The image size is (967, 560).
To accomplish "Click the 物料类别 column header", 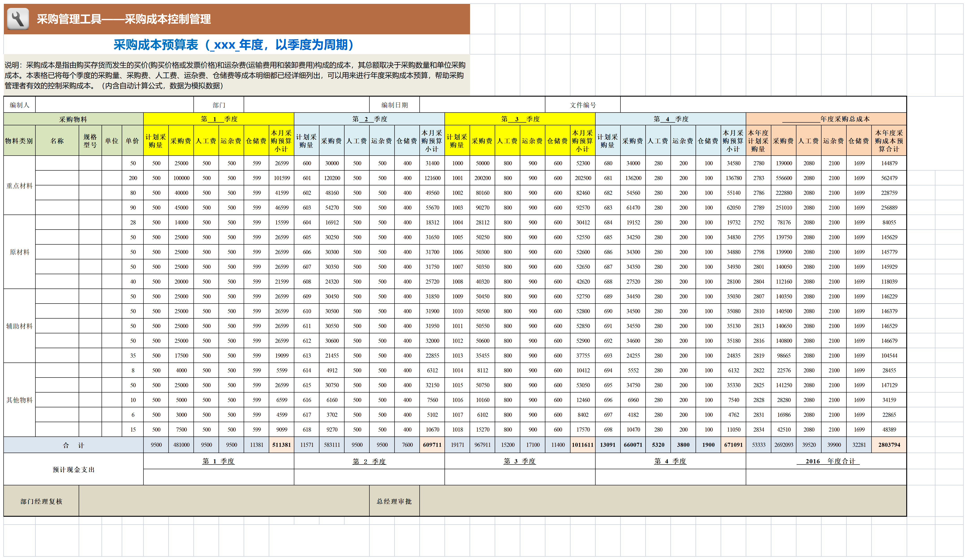I will tap(20, 141).
